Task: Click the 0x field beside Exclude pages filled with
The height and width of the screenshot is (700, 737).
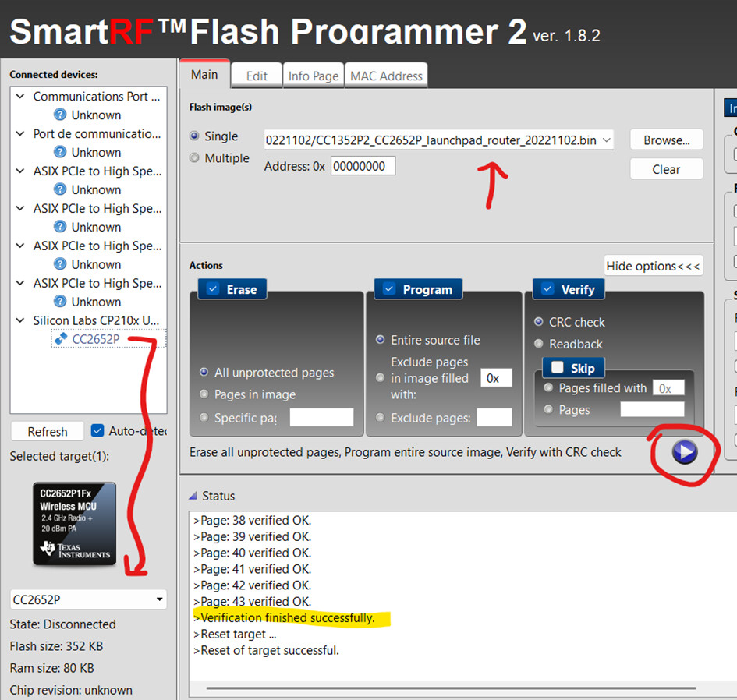Action: click(x=496, y=378)
